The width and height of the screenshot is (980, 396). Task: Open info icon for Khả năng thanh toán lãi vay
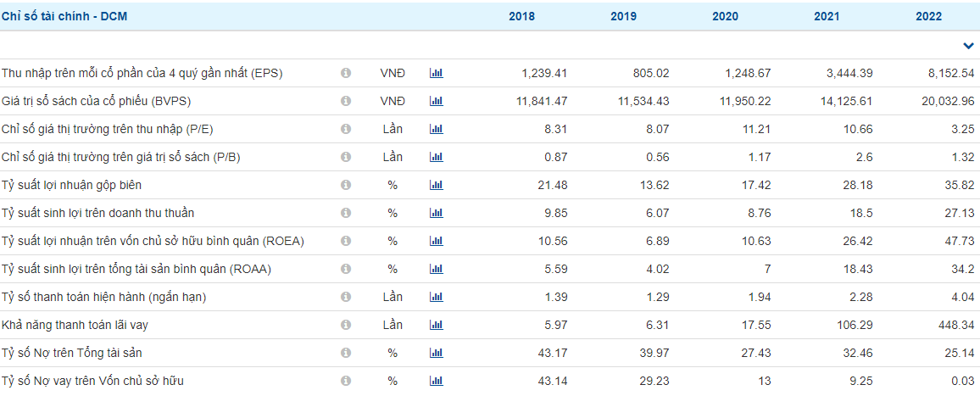(346, 325)
